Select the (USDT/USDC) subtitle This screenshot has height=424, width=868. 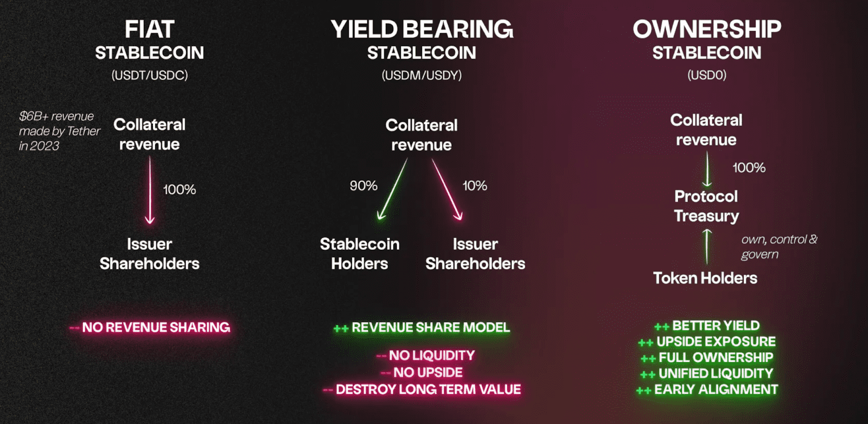pos(150,75)
